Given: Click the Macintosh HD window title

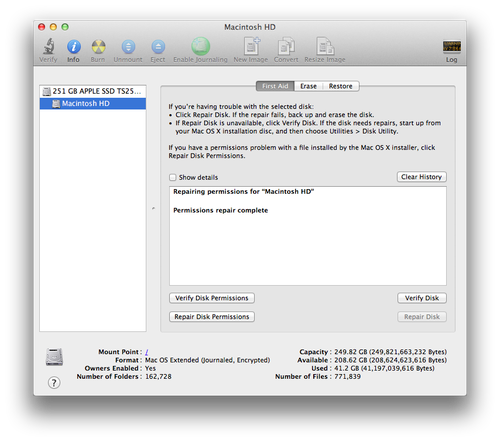Looking at the screenshot, I should 250,27.
